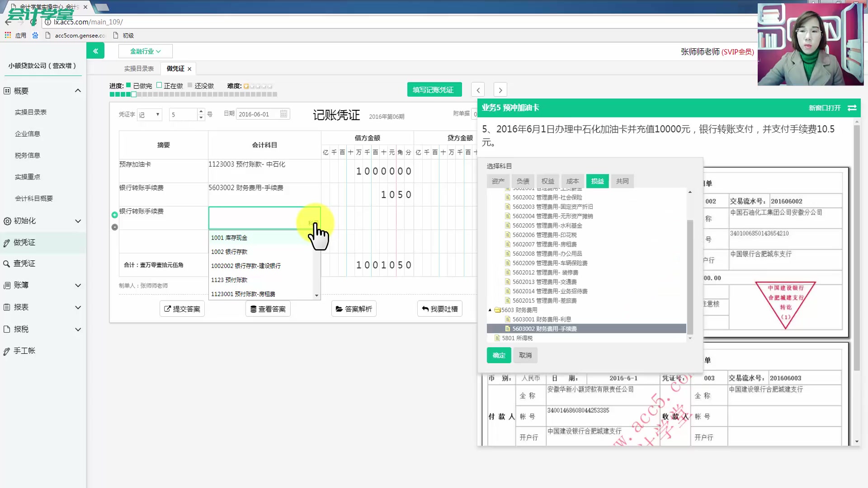Select 做凭证 pencil icon in sidebar
The width and height of the screenshot is (868, 488).
7,243
